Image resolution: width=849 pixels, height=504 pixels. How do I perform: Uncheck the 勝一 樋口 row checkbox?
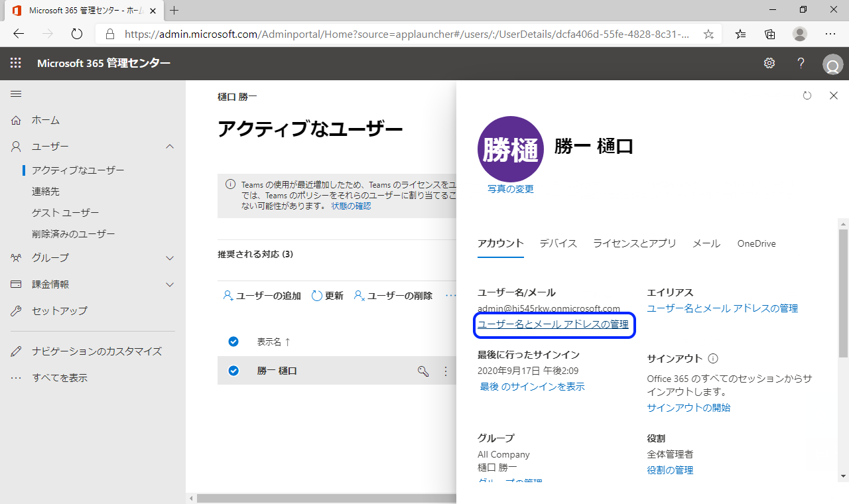[x=233, y=371]
